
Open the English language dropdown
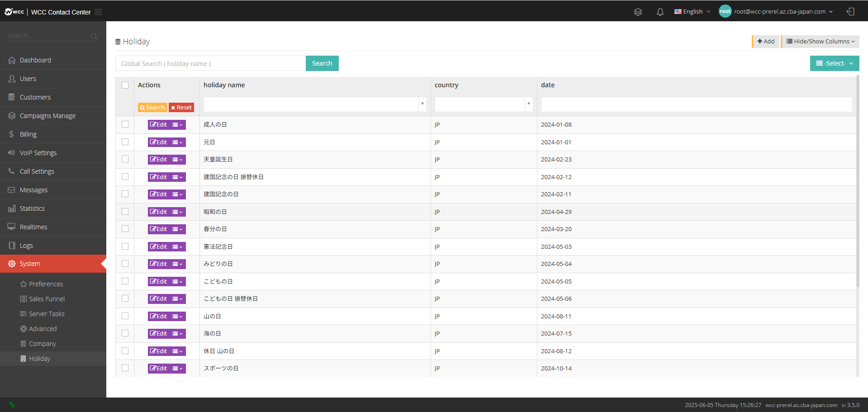pos(692,12)
